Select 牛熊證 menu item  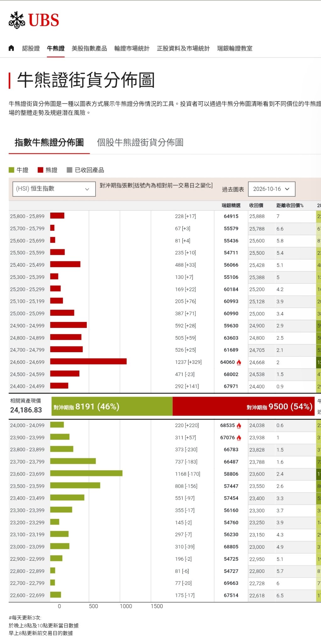tap(56, 48)
